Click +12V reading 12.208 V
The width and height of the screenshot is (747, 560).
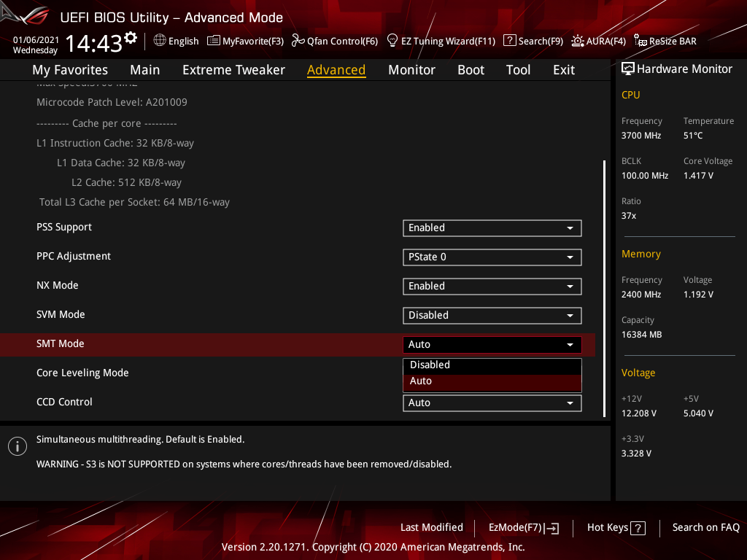pyautogui.click(x=638, y=413)
